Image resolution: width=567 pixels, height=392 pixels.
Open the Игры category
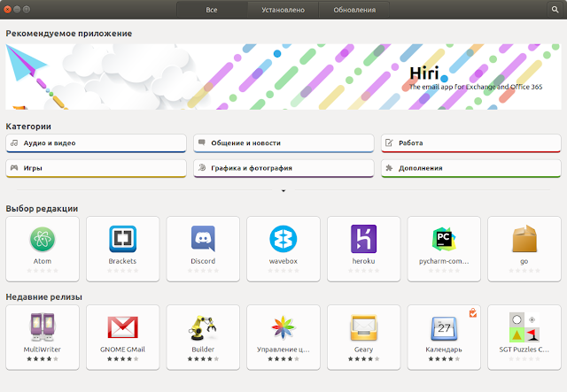tap(97, 168)
